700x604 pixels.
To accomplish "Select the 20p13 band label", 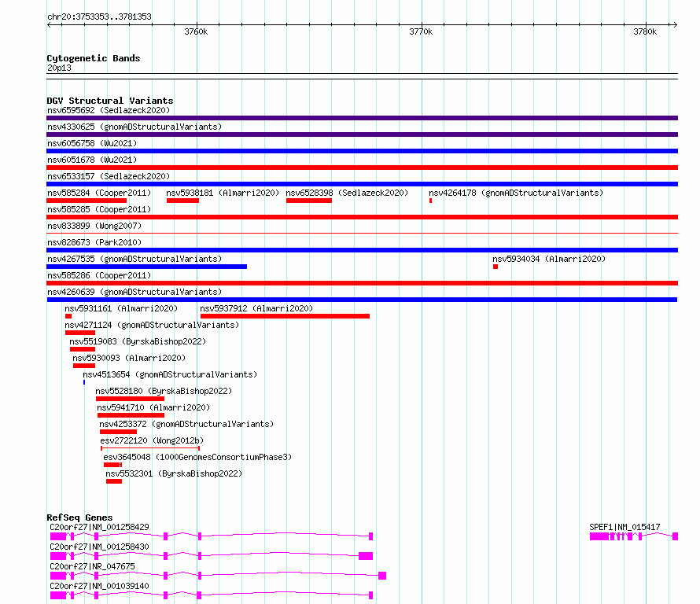I will click(59, 68).
